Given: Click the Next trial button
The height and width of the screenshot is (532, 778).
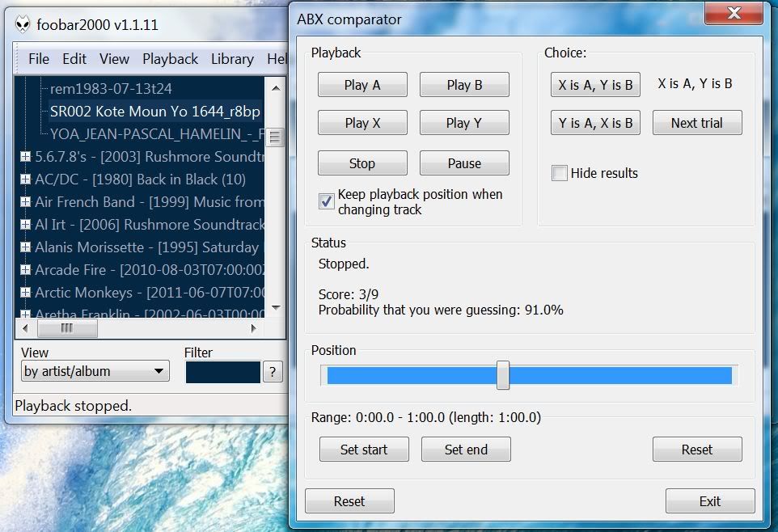Looking at the screenshot, I should 697,123.
